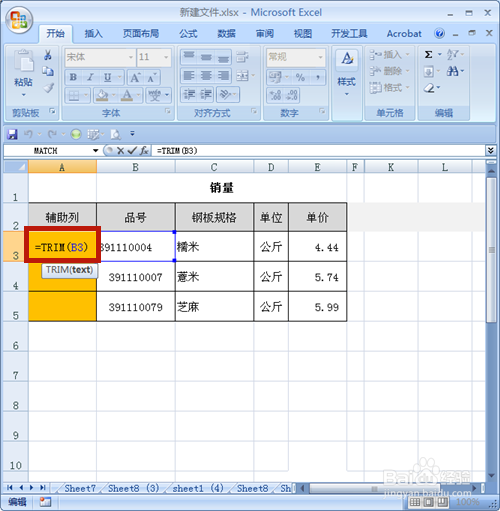Click the Fill down icon
Screen dimensions: 500x511
point(429,71)
